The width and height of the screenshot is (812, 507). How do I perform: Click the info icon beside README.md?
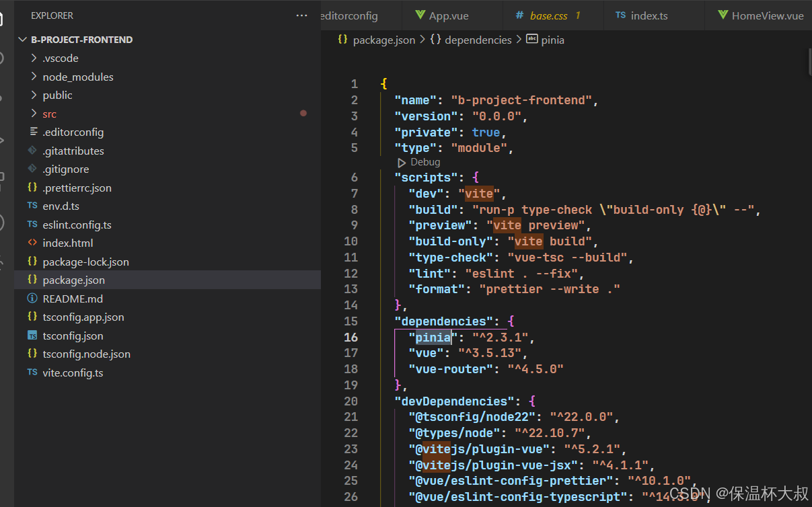pyautogui.click(x=32, y=299)
